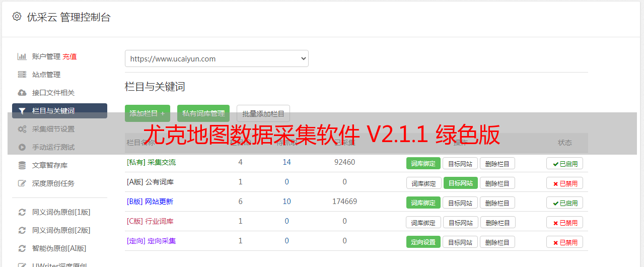
Task: Click the 批量添加栏目 button
Action: (263, 113)
